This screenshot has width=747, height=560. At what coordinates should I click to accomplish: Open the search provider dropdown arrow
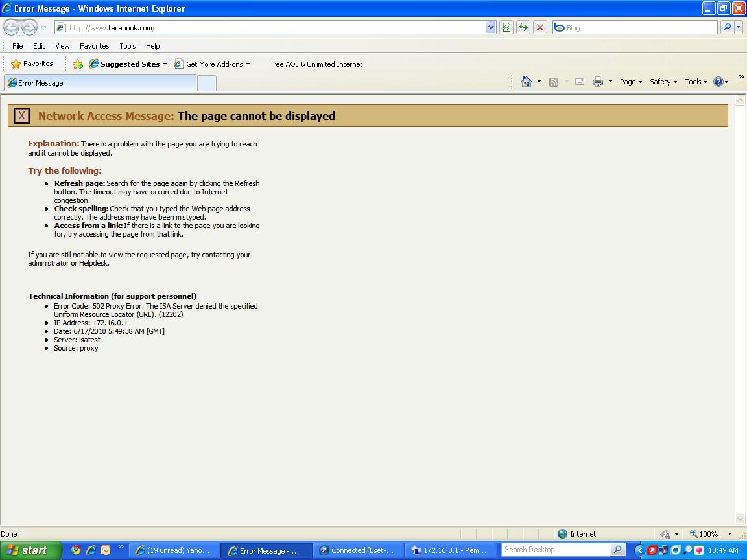click(x=739, y=28)
